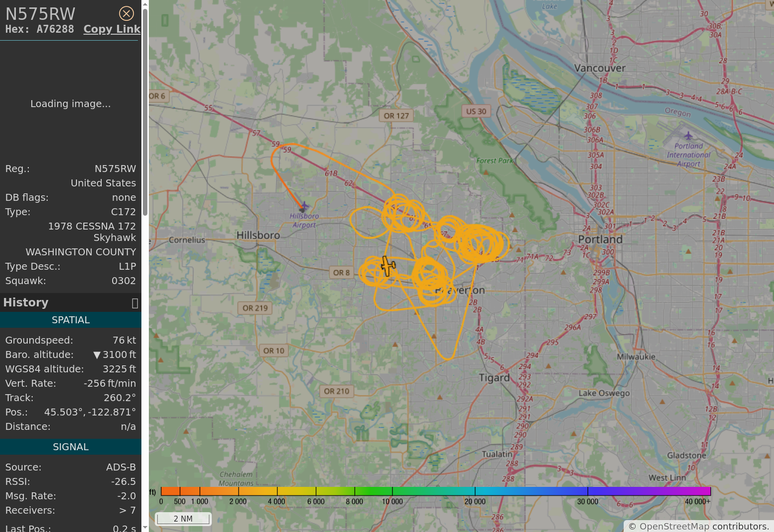Click the US 30 route shield
Screen dimensions: 774x532
click(476, 112)
